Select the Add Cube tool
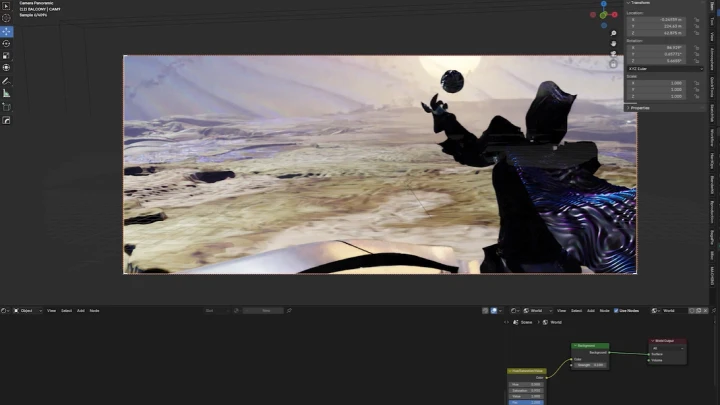The width and height of the screenshot is (720, 405). tap(6, 107)
